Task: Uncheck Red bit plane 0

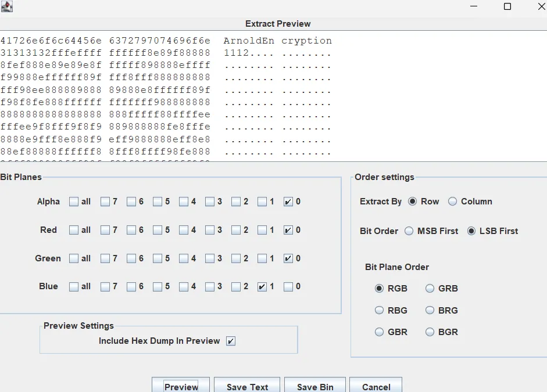Action: pyautogui.click(x=288, y=230)
